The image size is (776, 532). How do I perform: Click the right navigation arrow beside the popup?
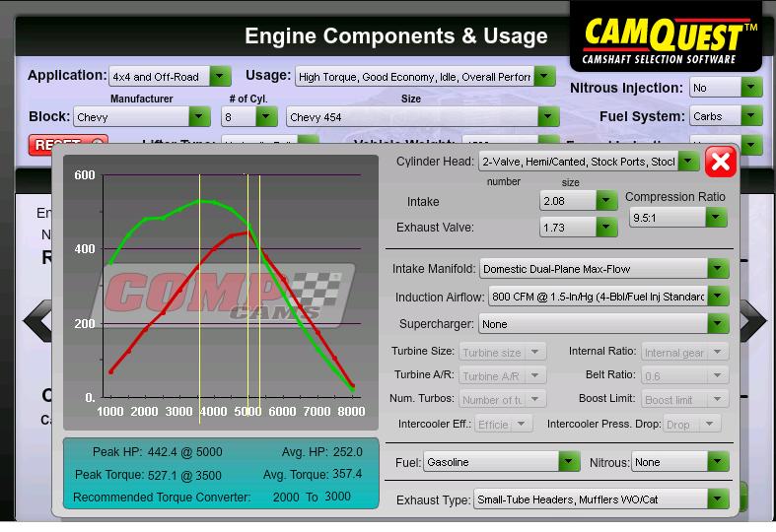point(753,321)
